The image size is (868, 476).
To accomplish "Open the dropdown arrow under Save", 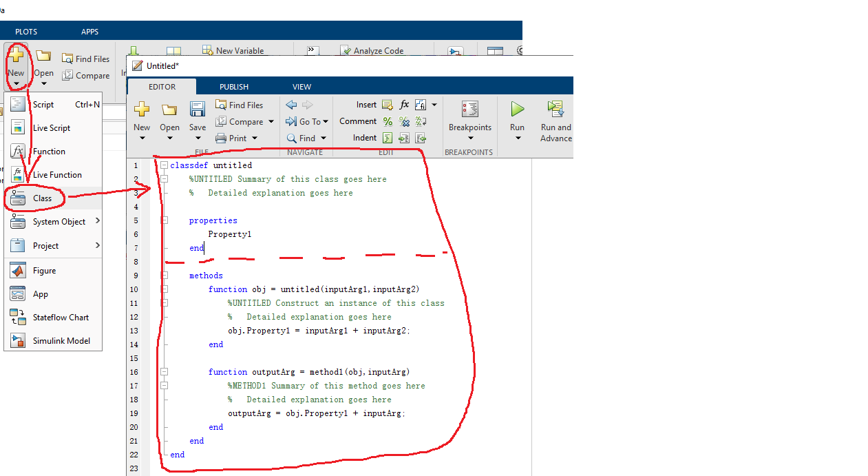I will (198, 138).
